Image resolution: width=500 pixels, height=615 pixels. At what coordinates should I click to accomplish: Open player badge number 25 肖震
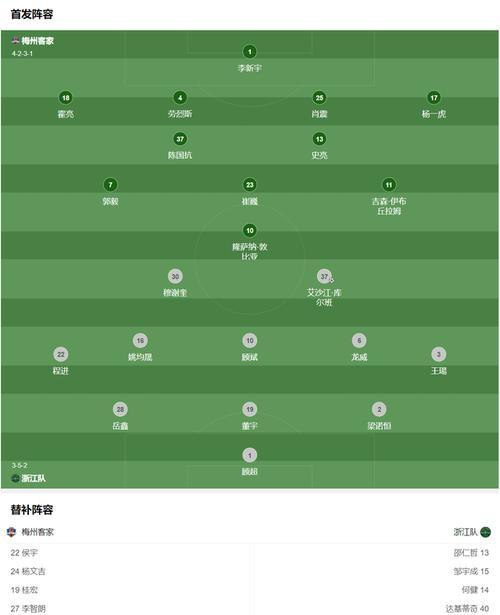click(x=319, y=98)
